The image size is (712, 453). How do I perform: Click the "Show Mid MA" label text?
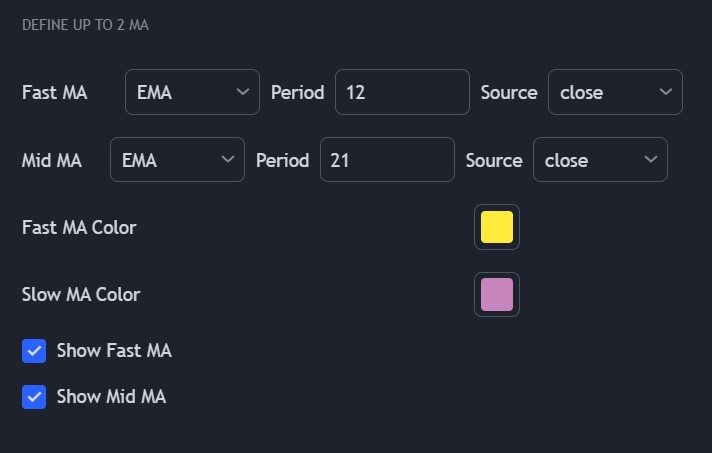point(111,397)
